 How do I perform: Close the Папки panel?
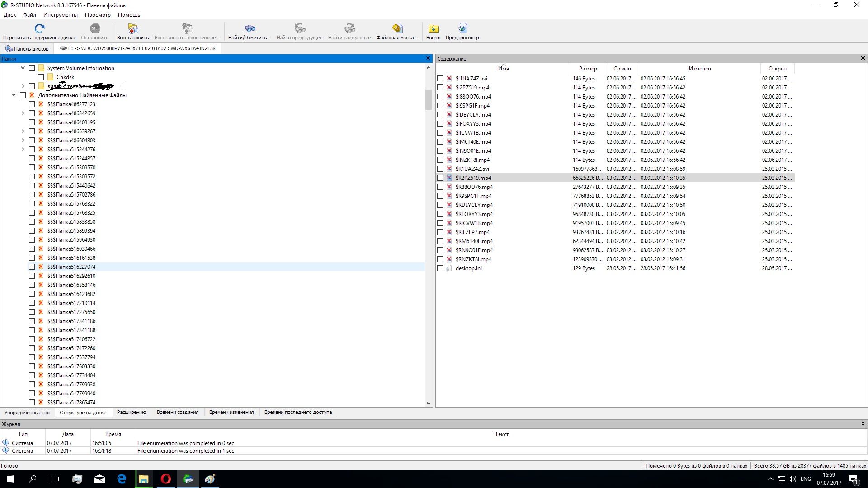click(x=428, y=58)
